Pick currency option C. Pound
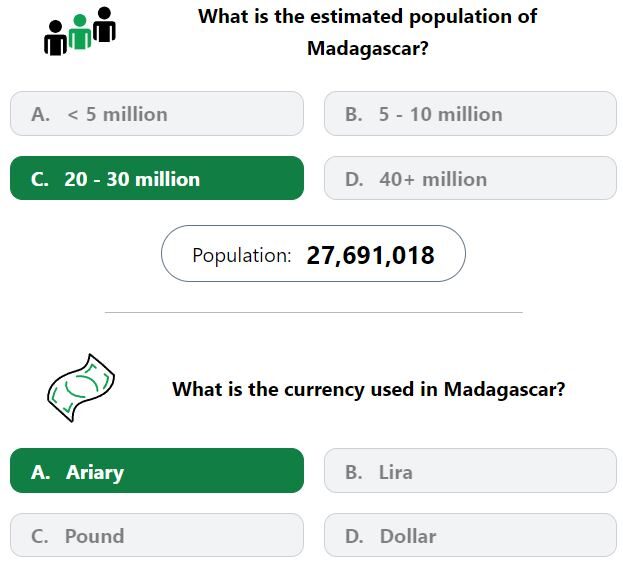623x570 pixels. (x=157, y=535)
